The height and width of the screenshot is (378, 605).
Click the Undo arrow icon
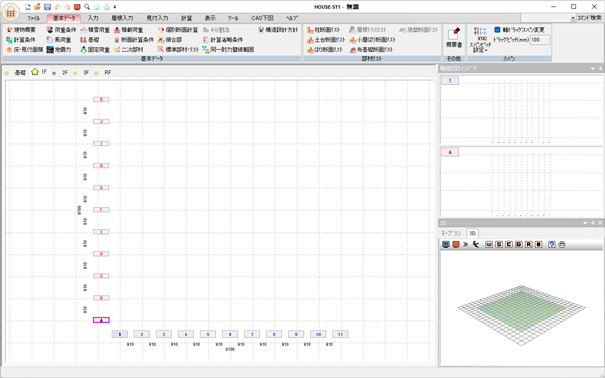(57, 7)
